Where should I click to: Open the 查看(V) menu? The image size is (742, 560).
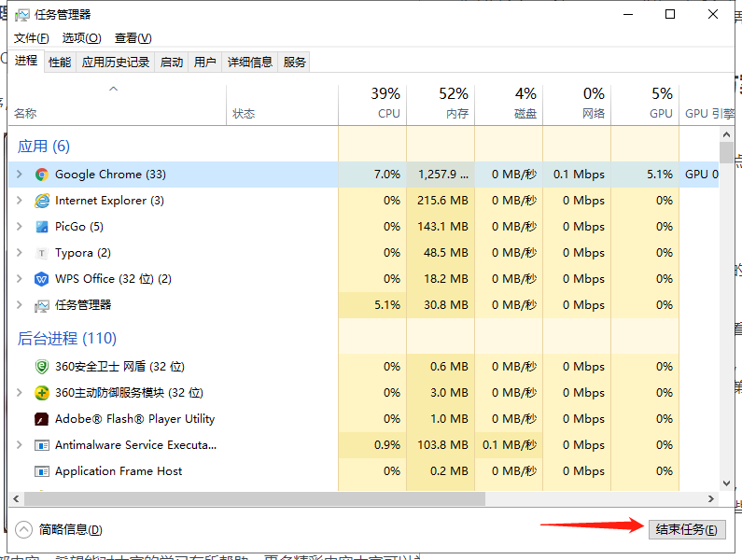click(133, 38)
